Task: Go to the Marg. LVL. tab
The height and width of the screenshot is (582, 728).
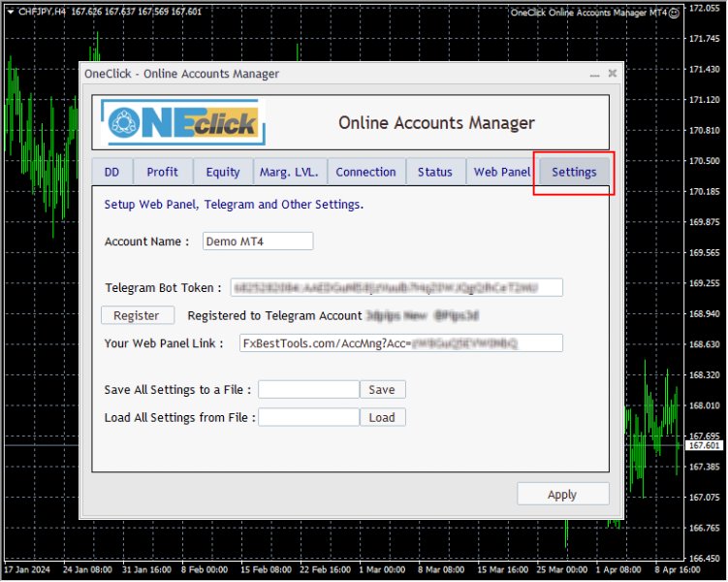Action: tap(289, 172)
